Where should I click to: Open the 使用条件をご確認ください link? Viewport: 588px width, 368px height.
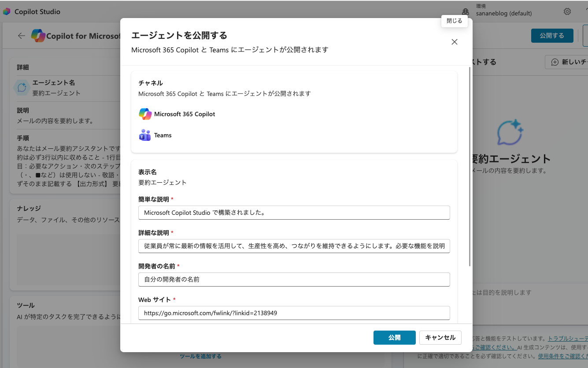click(563, 356)
